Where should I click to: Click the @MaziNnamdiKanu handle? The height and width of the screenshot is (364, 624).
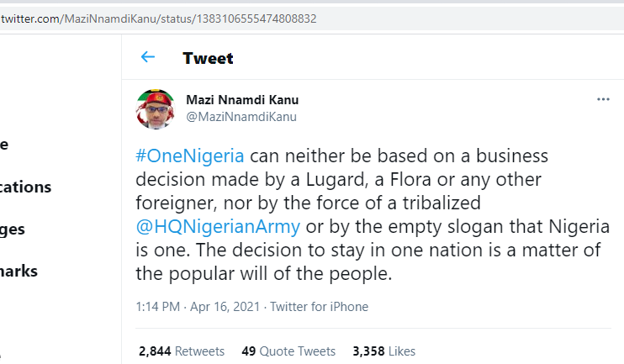(241, 117)
